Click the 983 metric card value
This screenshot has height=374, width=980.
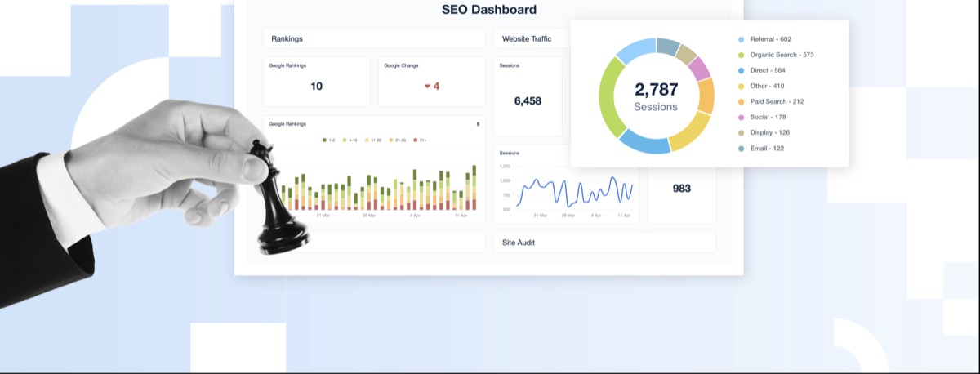(x=681, y=188)
